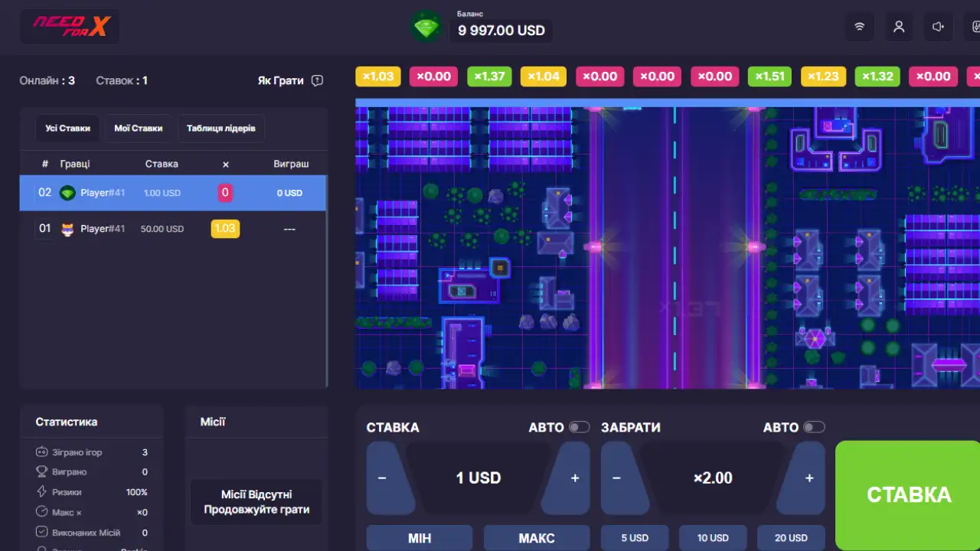Click the green diamond balance icon
Viewport: 980px width, 551px height.
(x=426, y=28)
